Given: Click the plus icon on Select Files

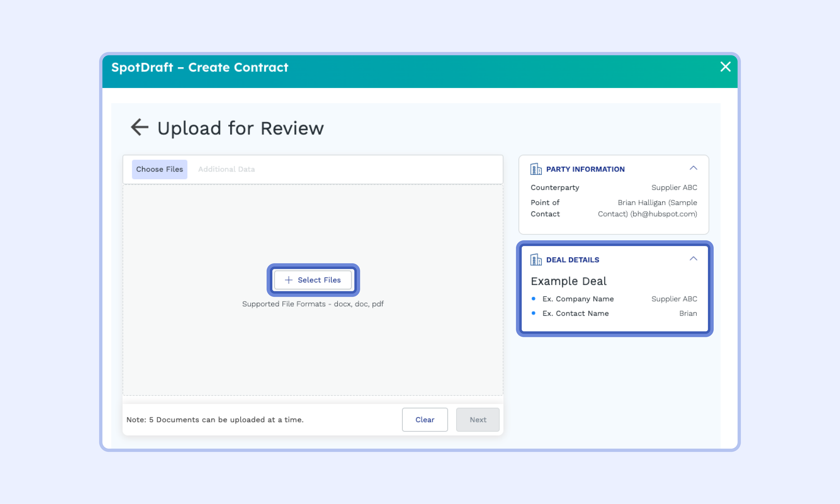Looking at the screenshot, I should 288,280.
